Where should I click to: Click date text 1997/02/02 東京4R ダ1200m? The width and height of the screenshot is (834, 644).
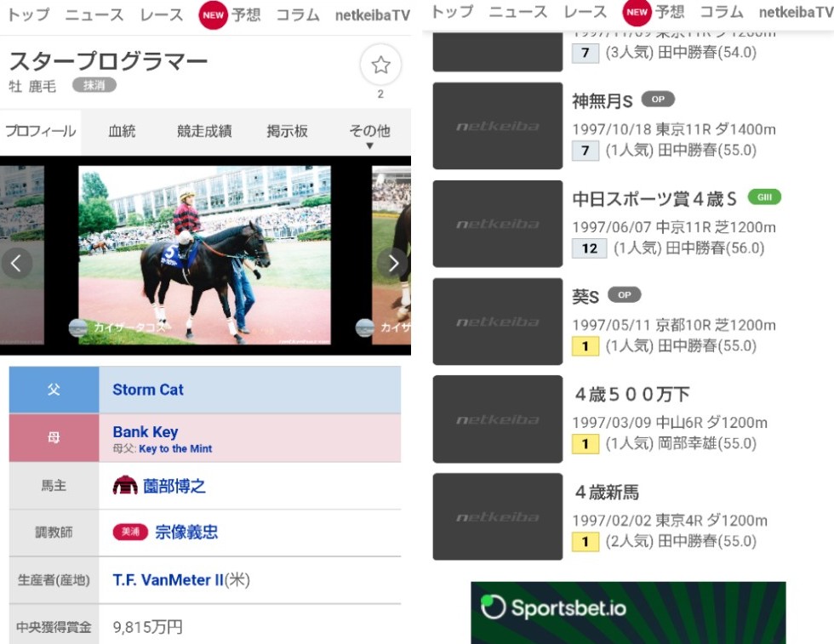click(670, 520)
